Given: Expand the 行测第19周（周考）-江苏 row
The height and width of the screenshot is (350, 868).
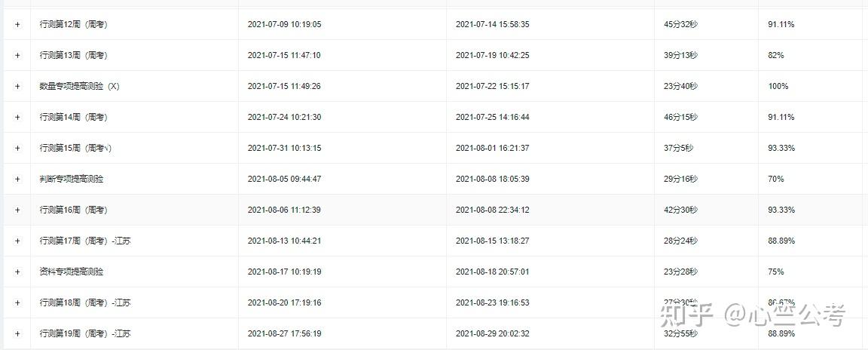Looking at the screenshot, I should coord(17,334).
